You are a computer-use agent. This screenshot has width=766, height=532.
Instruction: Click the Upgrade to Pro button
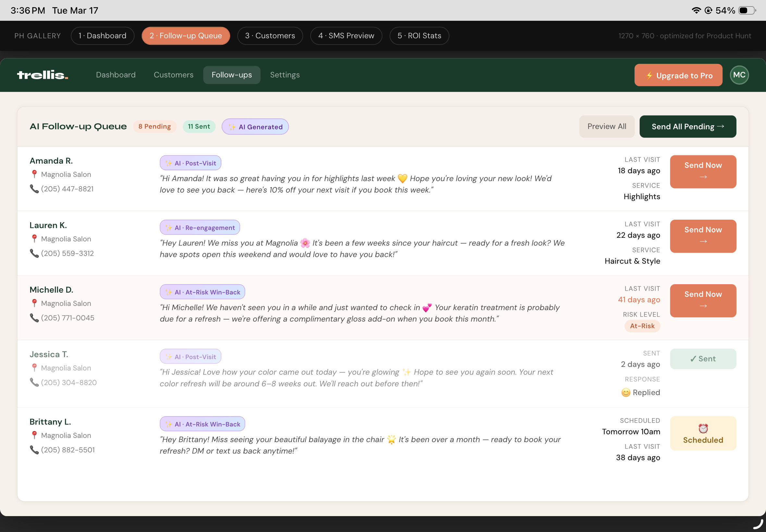(678, 75)
